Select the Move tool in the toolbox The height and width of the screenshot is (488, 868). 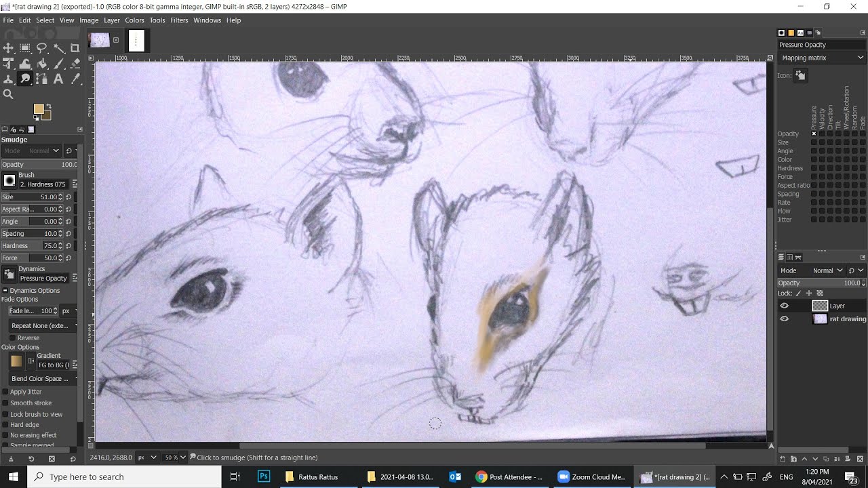coord(8,48)
